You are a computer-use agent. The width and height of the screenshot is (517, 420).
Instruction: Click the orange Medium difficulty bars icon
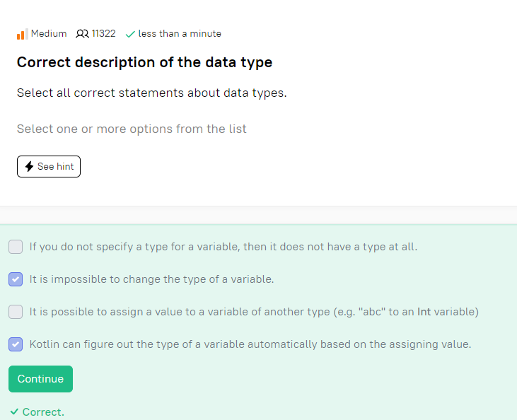[x=23, y=34]
